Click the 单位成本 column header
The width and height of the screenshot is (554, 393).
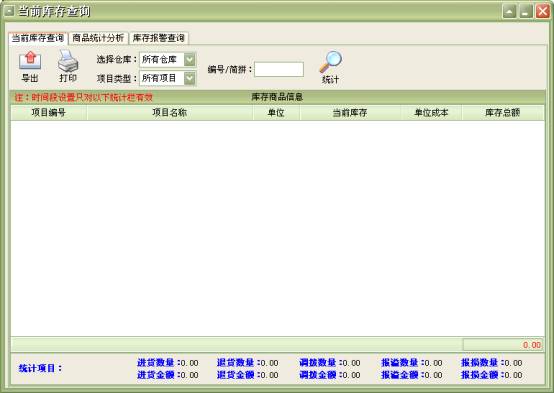431,113
